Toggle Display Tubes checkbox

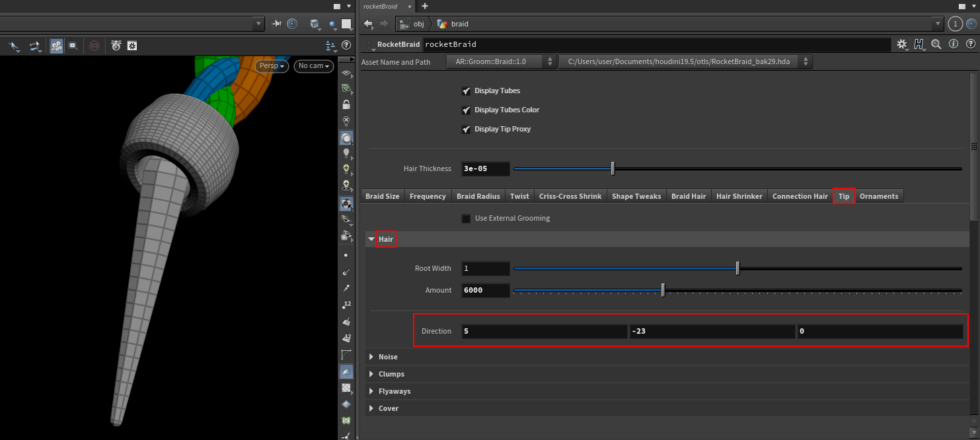pos(466,91)
